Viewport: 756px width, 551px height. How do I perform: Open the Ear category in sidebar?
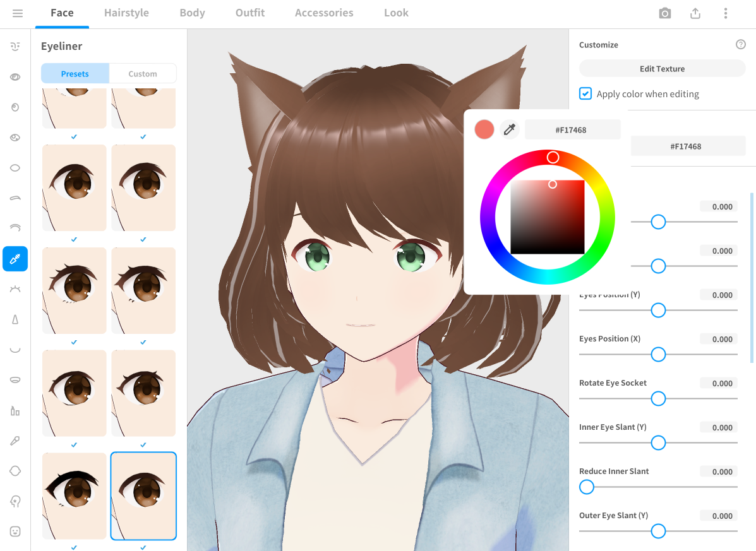15,502
